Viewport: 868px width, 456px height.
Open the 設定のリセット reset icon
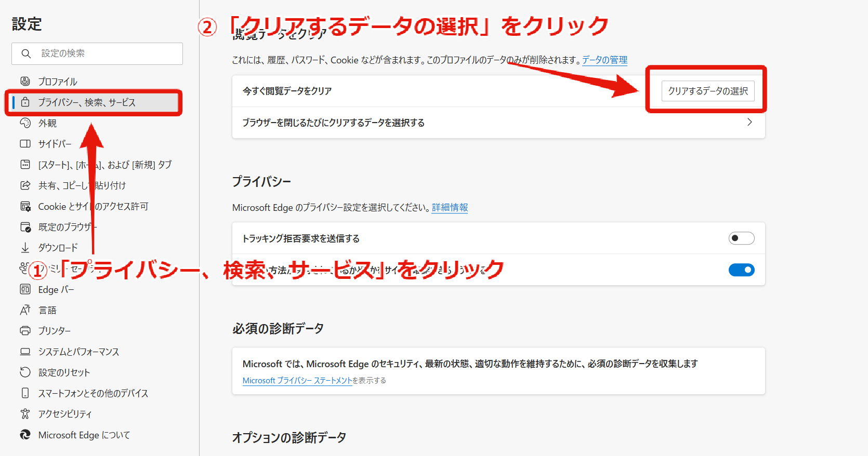pyautogui.click(x=25, y=372)
